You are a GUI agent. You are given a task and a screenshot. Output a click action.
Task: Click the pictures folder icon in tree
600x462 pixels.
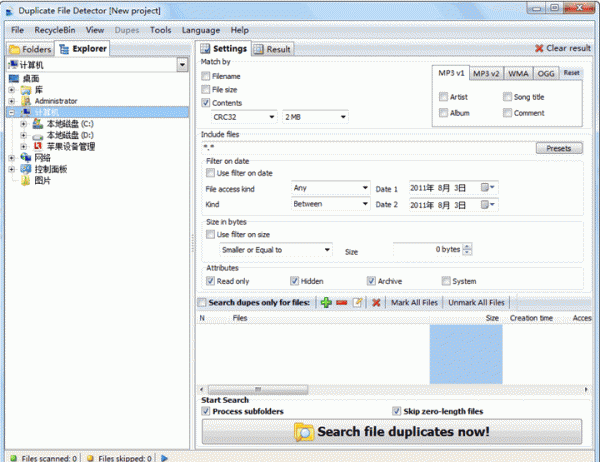[25, 180]
